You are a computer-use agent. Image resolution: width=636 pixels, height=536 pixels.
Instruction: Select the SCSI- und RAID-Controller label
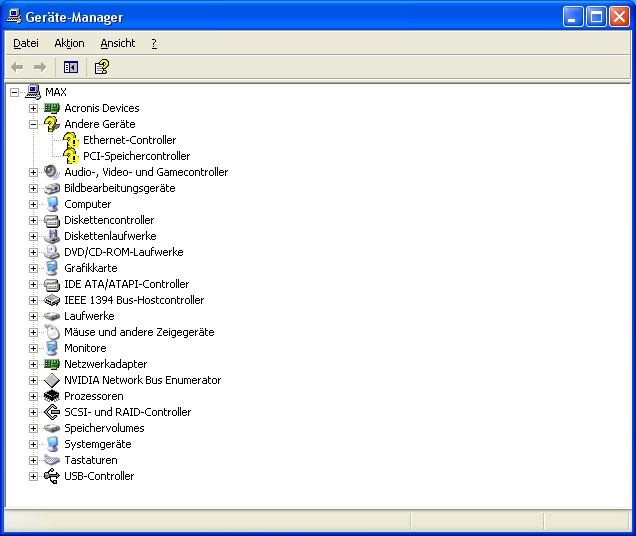pyautogui.click(x=128, y=412)
